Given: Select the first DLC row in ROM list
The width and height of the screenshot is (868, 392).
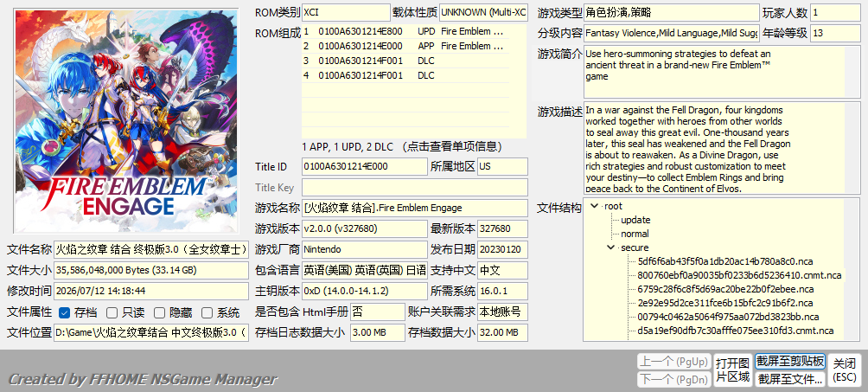Looking at the screenshot, I should 405,61.
